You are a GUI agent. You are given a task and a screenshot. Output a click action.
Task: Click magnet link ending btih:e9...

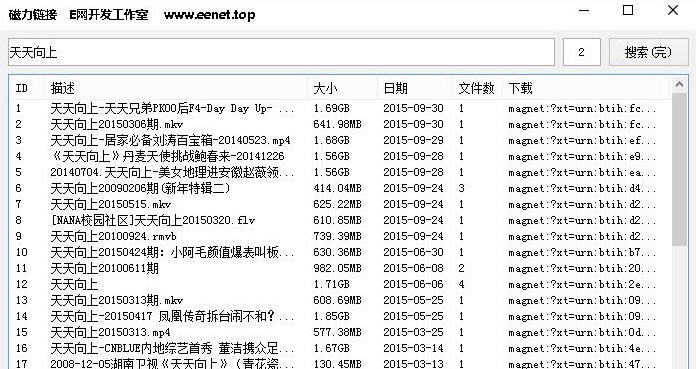(582, 156)
